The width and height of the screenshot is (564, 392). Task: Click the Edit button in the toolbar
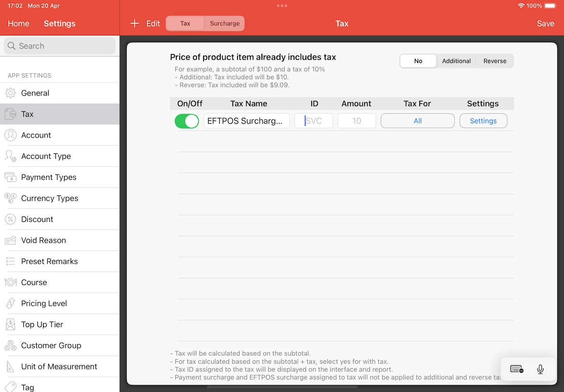(x=153, y=24)
